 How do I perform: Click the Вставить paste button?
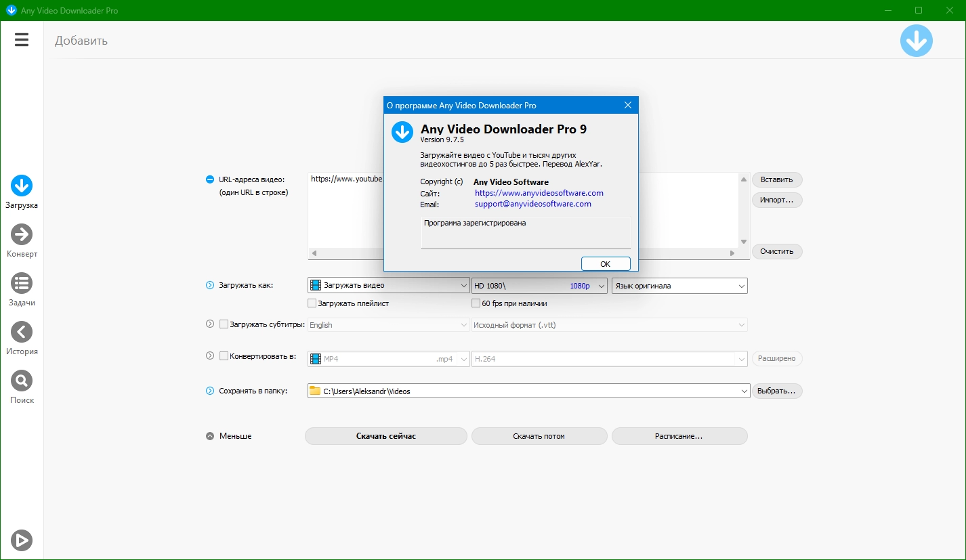[x=777, y=179]
